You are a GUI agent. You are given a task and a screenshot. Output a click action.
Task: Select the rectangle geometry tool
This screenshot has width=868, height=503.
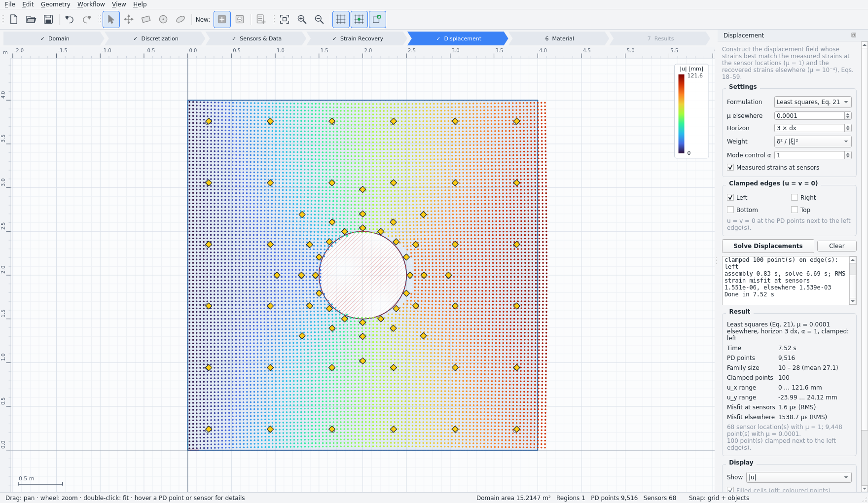(x=146, y=19)
